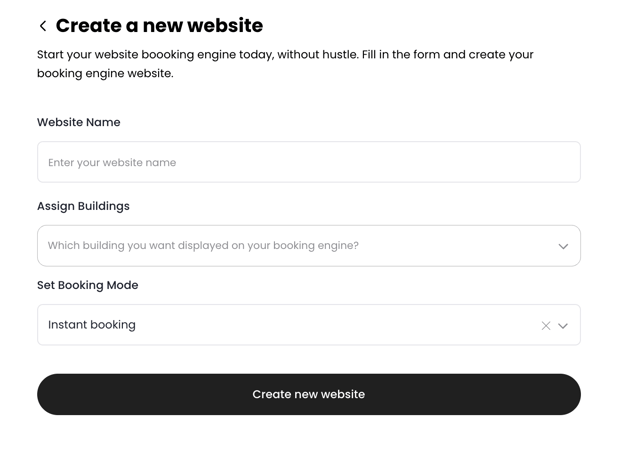Click "booking engine website" in the description's second line
This screenshot has height=449, width=628.
(104, 74)
